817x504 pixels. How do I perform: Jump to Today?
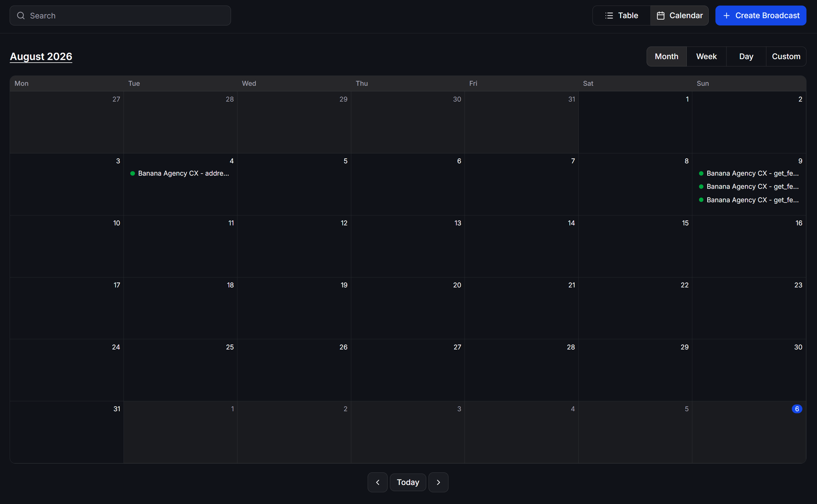point(408,482)
